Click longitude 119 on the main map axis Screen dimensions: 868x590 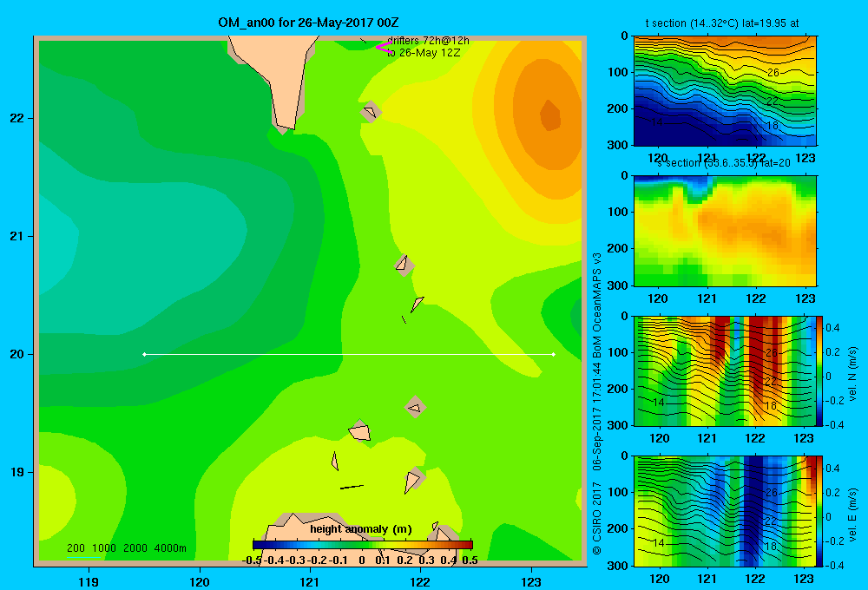click(x=89, y=581)
